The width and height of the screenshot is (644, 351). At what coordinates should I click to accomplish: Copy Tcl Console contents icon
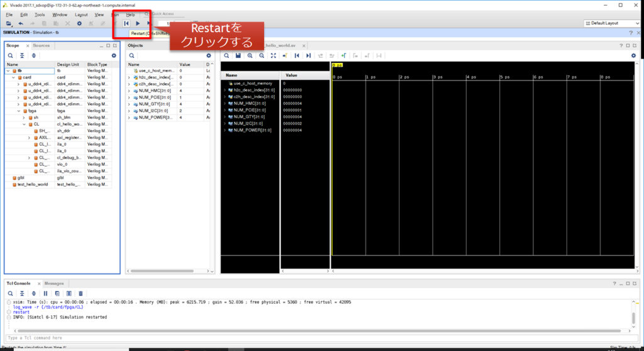pos(57,294)
